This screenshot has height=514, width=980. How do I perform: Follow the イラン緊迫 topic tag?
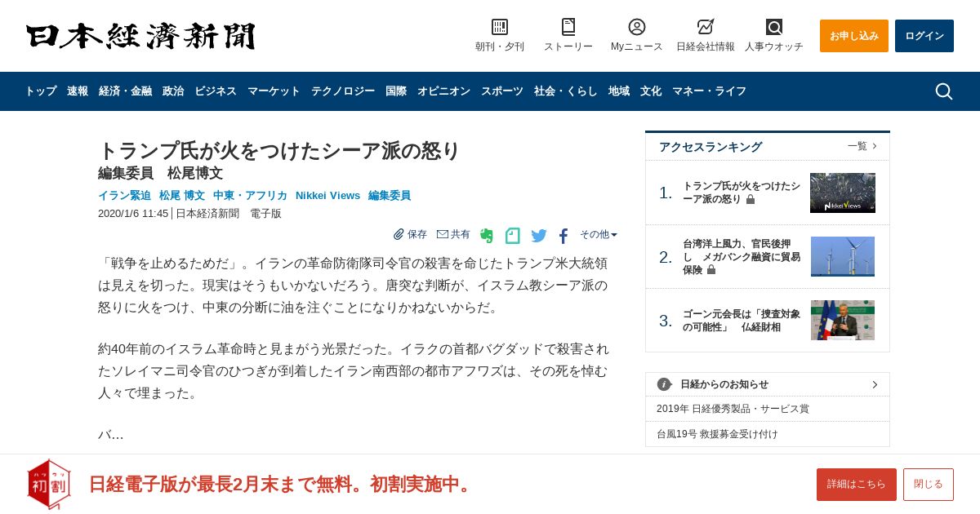124,196
